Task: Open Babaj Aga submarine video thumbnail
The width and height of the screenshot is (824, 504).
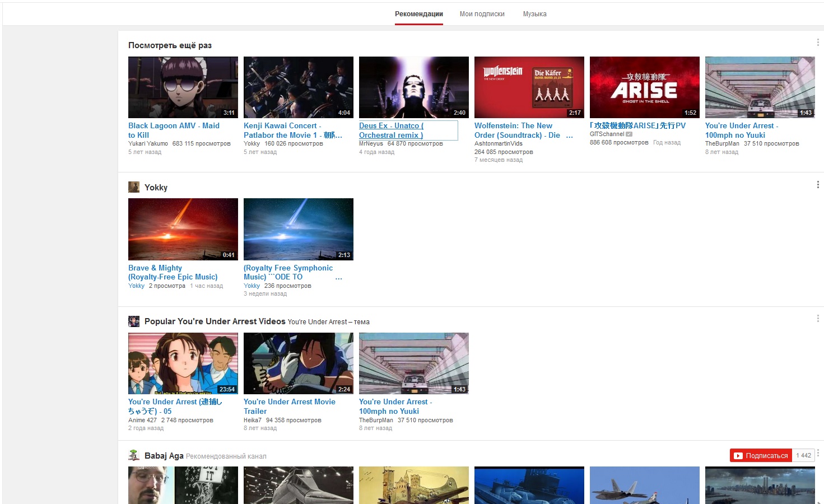Action: (x=529, y=485)
